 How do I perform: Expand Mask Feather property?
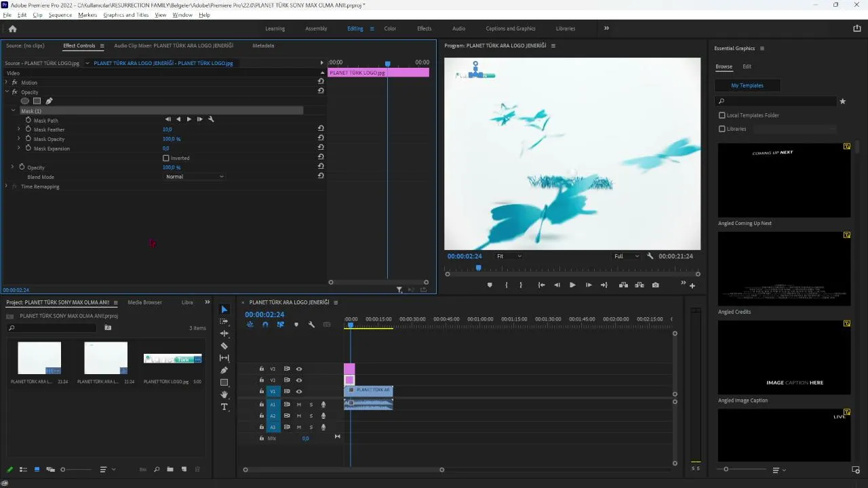tap(19, 129)
